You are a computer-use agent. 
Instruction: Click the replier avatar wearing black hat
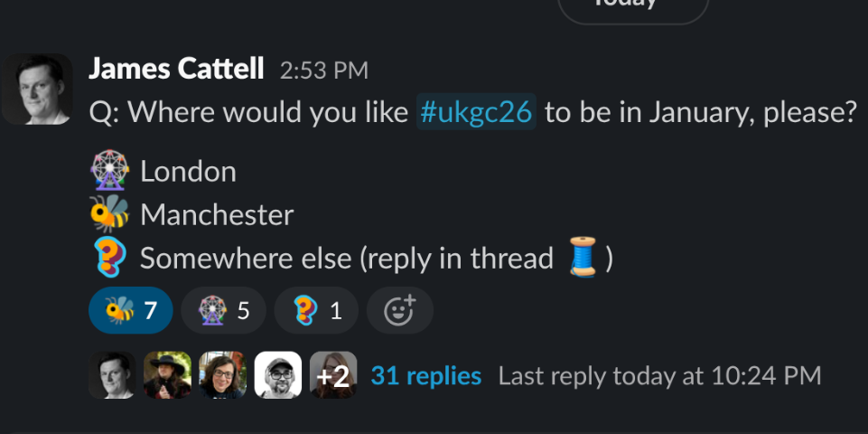point(167,374)
